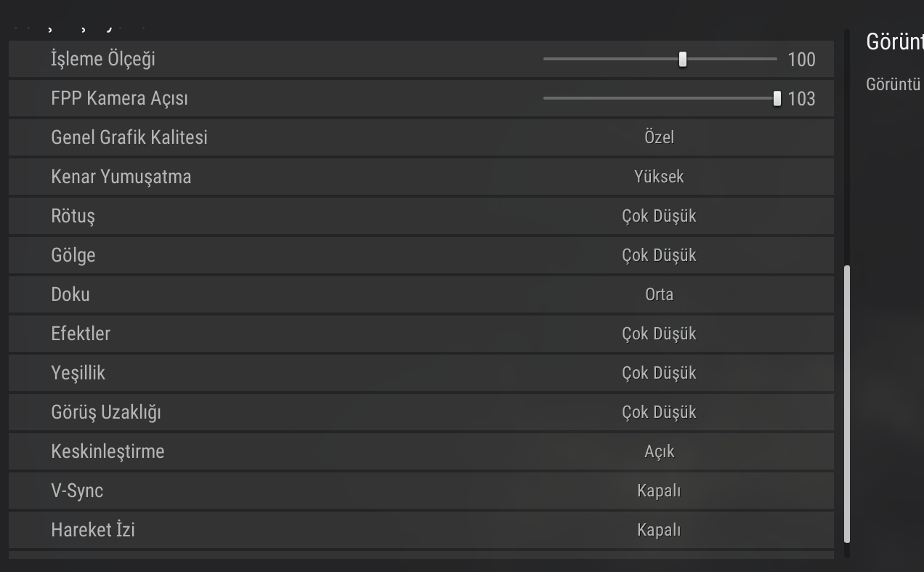Viewport: 924px width, 572px height.
Task: Select the Kenar Yumuşatma row label
Action: [121, 177]
